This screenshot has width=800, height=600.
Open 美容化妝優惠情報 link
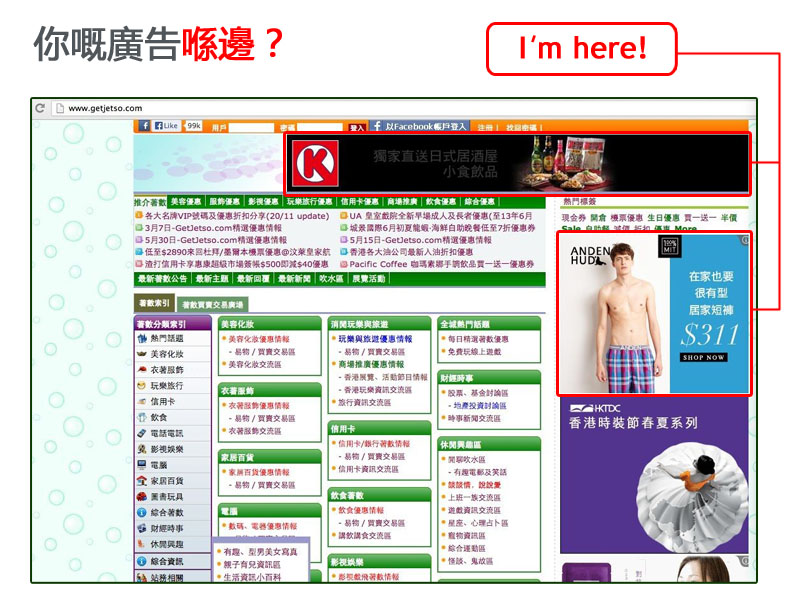pos(259,339)
